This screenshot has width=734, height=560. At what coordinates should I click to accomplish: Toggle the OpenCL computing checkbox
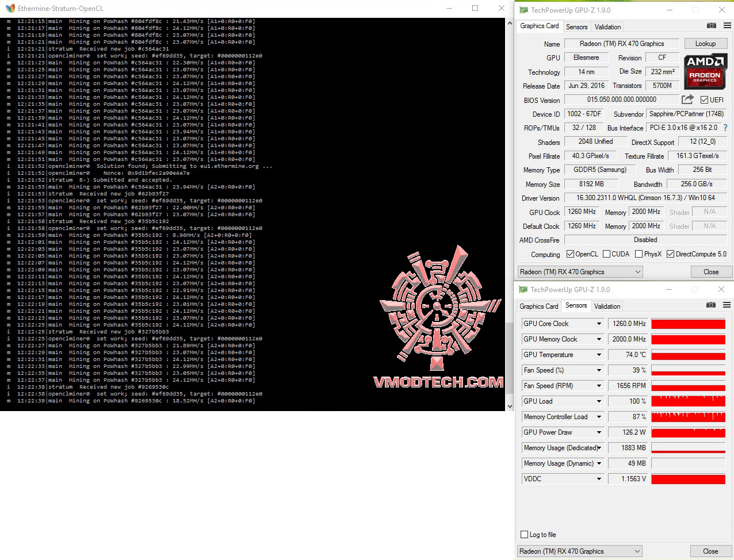(570, 254)
